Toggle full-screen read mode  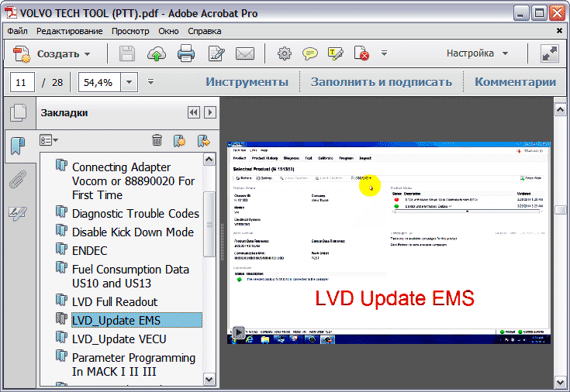550,53
